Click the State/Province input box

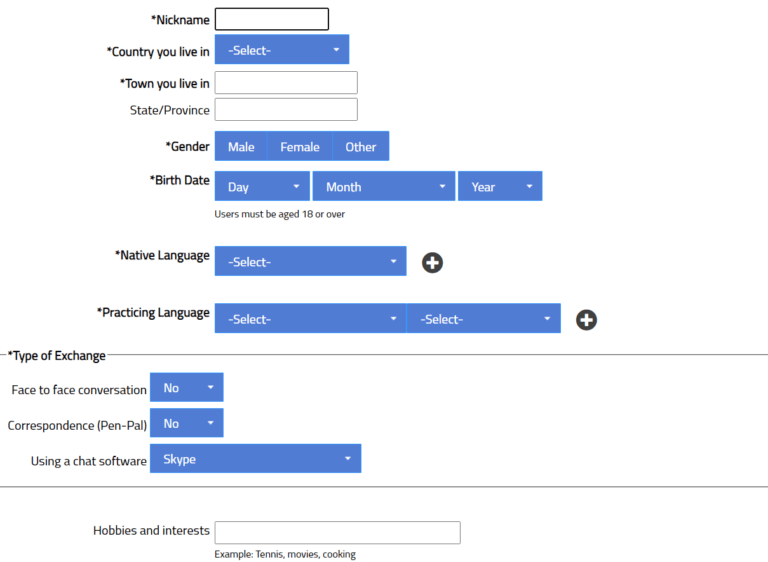coord(286,110)
